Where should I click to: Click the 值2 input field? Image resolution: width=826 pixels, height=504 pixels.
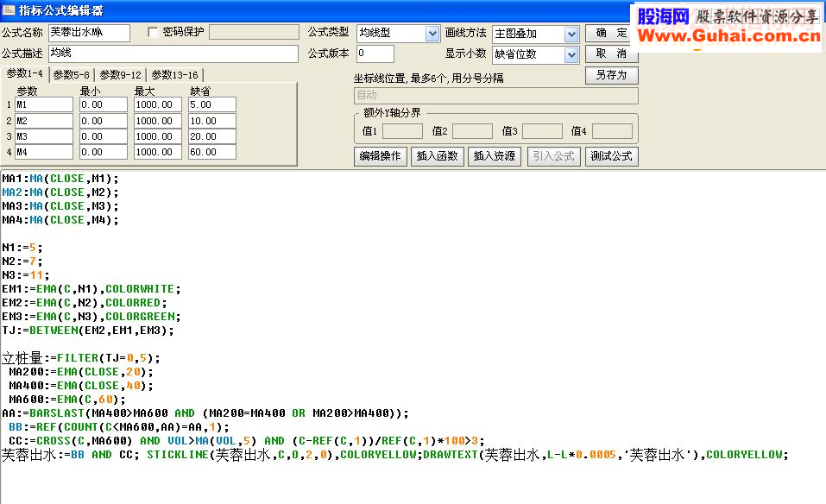click(472, 131)
